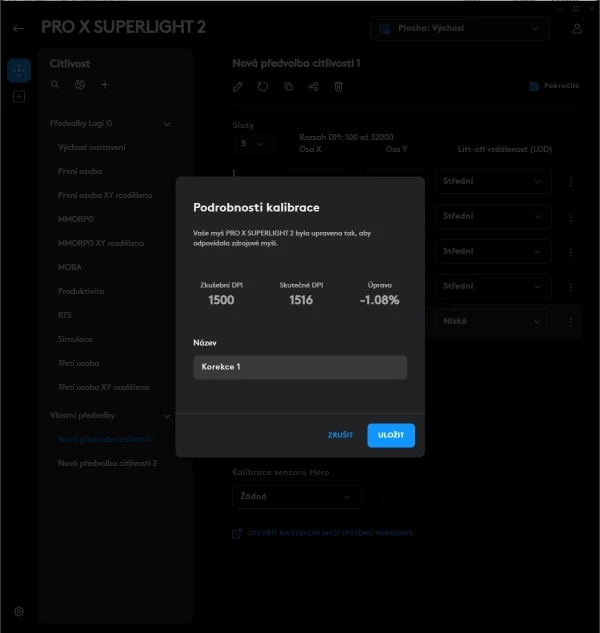
Task: Open the user account icon
Action: [577, 29]
